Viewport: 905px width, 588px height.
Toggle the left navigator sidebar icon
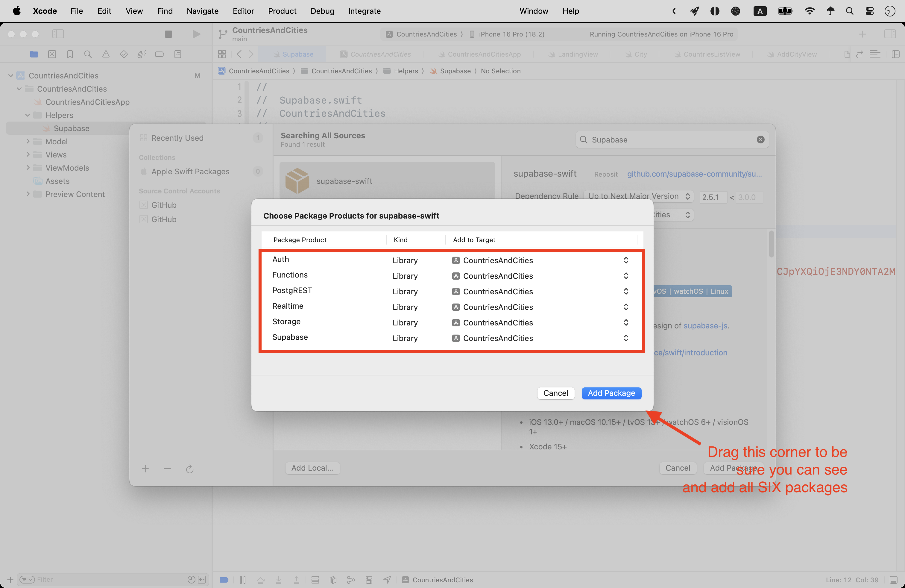[x=58, y=34]
